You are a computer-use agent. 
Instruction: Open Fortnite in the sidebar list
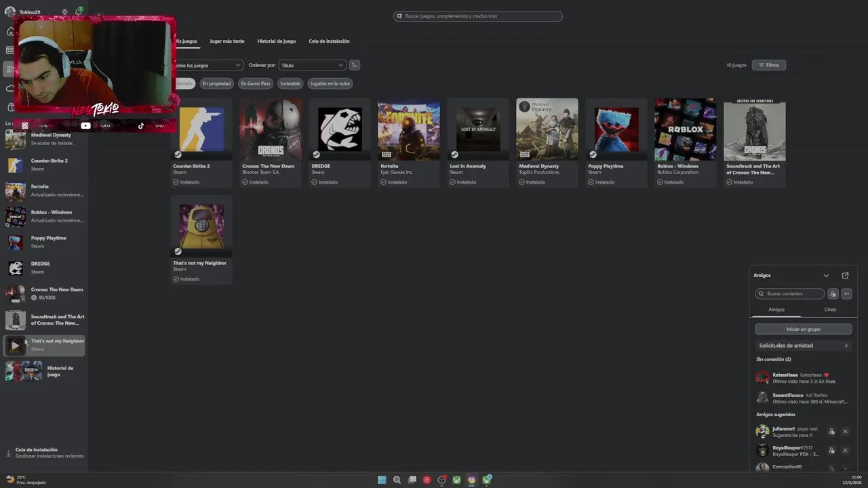coord(45,190)
